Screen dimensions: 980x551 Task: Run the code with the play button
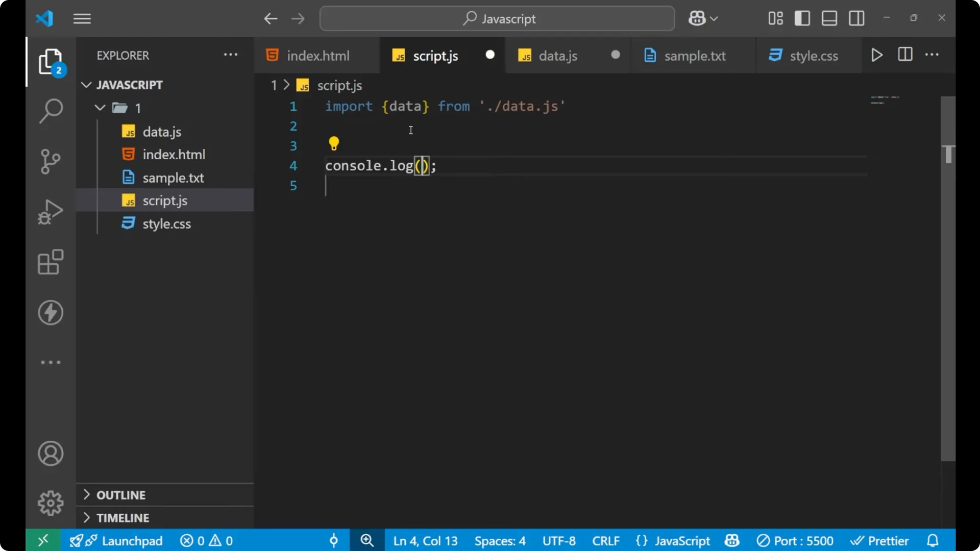877,55
